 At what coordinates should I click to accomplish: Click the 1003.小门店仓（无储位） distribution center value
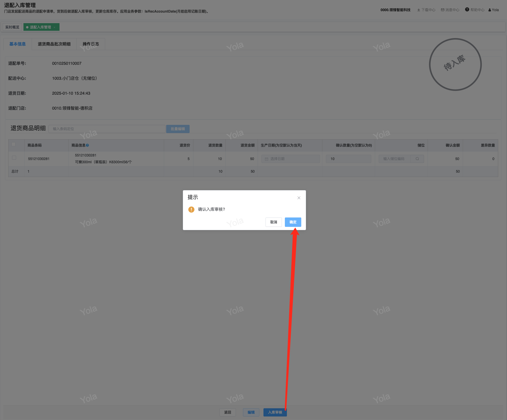point(74,78)
